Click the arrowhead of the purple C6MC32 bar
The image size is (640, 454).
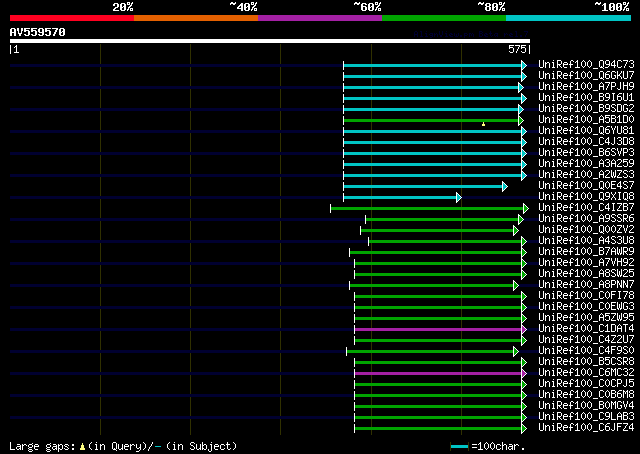click(x=524, y=374)
